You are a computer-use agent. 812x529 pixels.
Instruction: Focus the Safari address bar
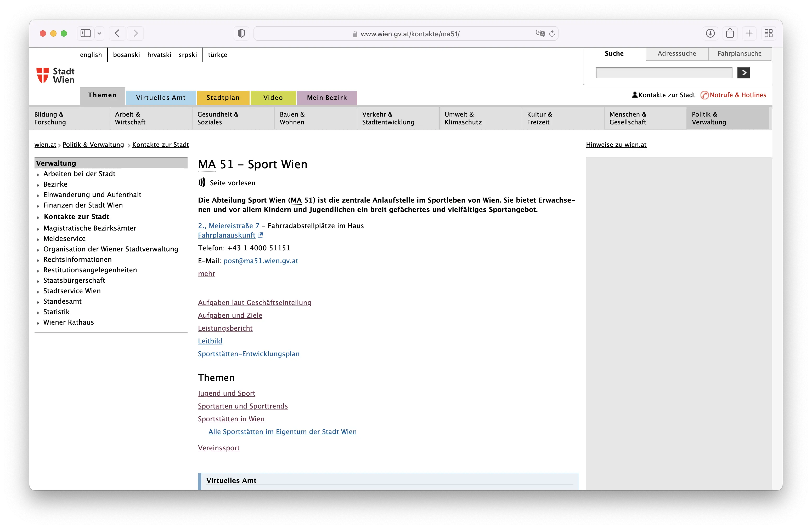pyautogui.click(x=406, y=33)
